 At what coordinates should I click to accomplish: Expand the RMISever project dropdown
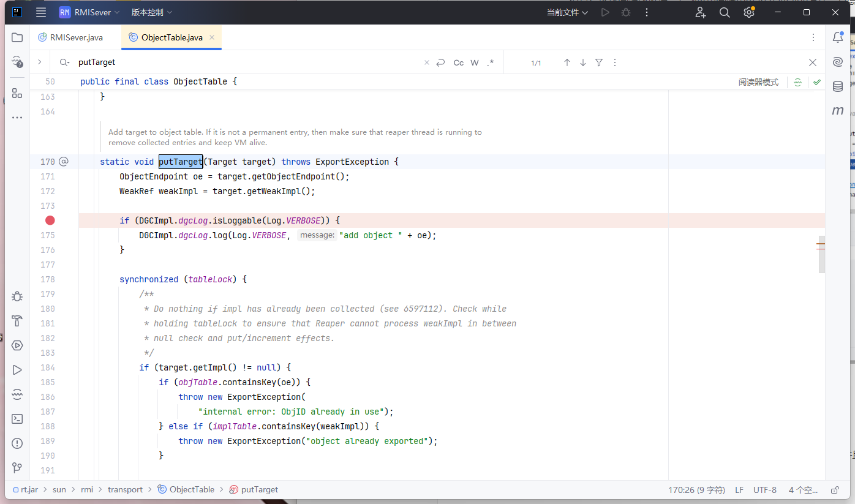click(x=91, y=12)
